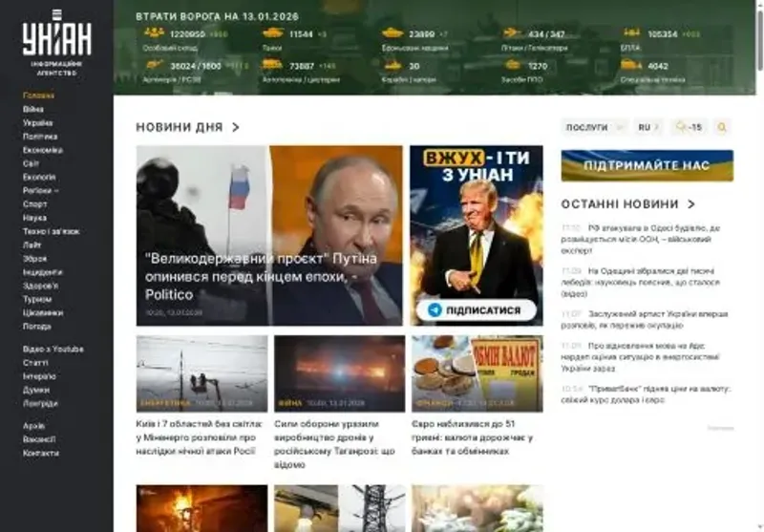
Task: Open the Цікавинки section
Action: [x=43, y=312]
